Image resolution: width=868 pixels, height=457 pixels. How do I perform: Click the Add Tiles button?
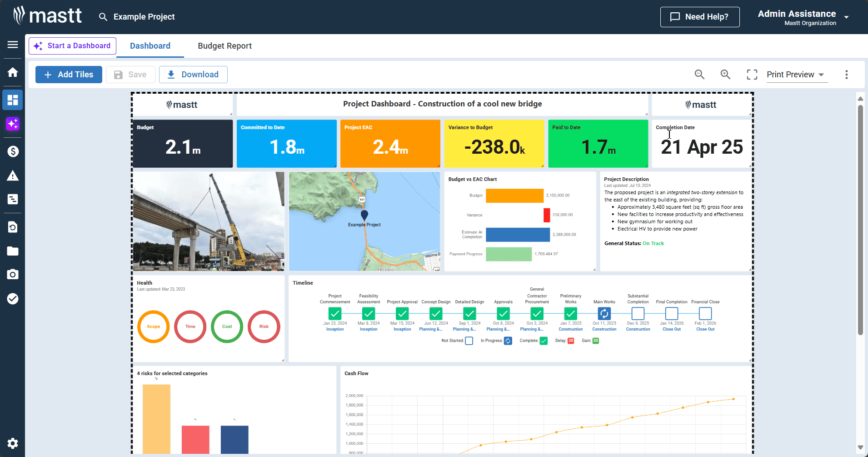pos(69,75)
